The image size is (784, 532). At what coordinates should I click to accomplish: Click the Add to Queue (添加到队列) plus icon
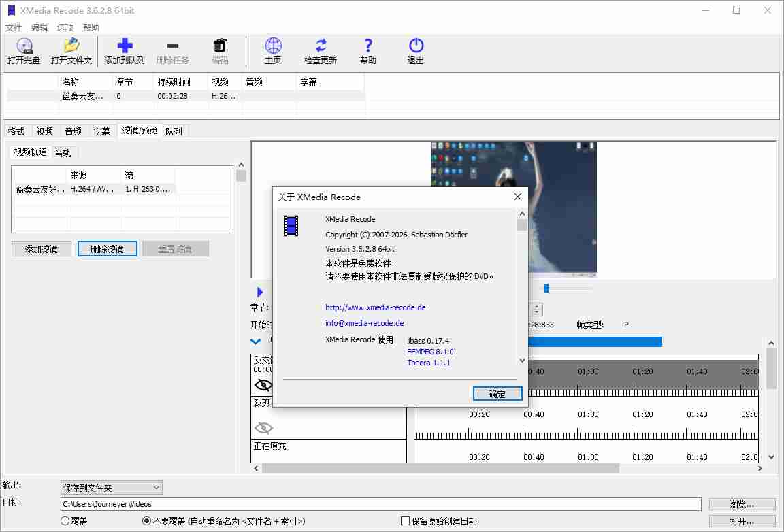(125, 46)
